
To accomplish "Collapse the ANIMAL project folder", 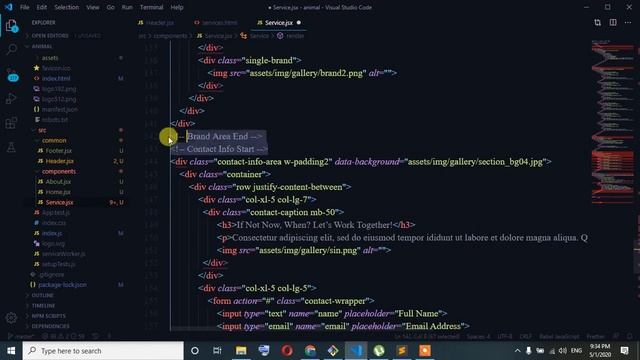I will point(41,47).
